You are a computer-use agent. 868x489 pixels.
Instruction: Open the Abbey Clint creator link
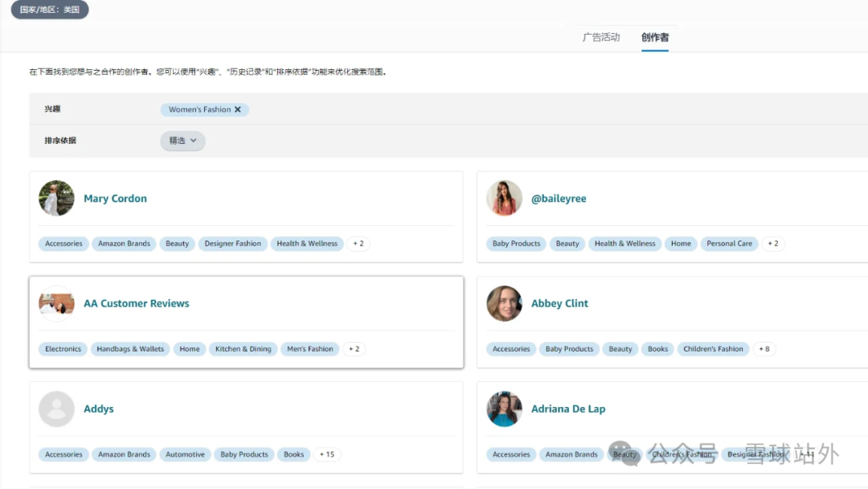point(559,304)
